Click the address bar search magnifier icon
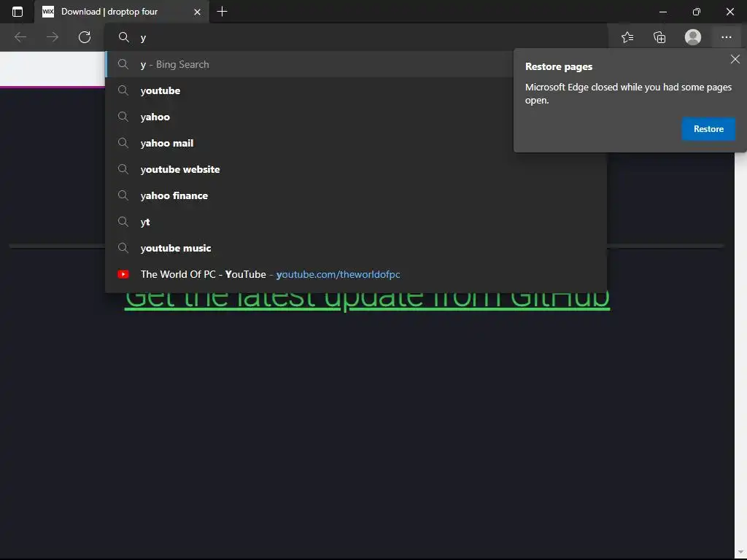Screen dimensions: 747x560 [x=124, y=37]
